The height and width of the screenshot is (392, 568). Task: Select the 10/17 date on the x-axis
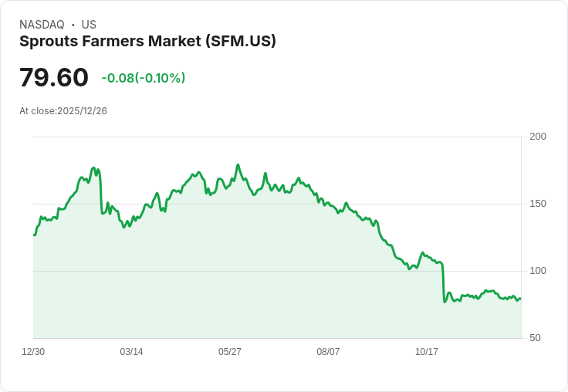tap(427, 352)
